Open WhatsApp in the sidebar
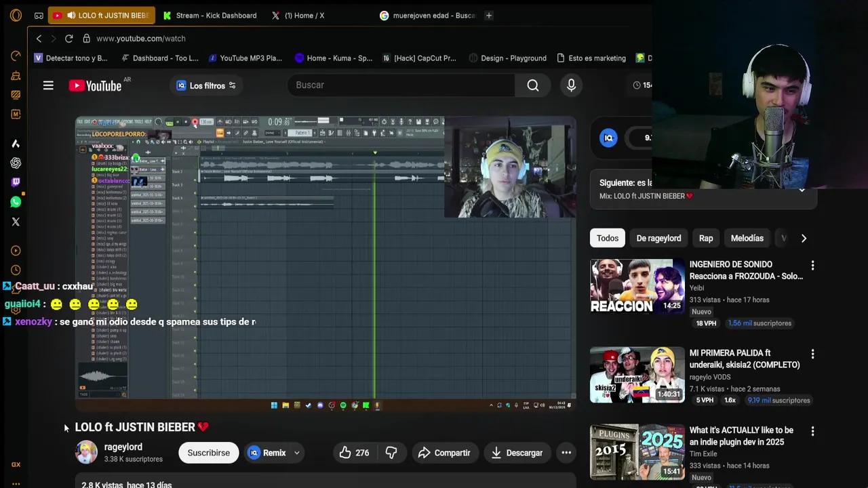The image size is (868, 488). click(x=16, y=202)
